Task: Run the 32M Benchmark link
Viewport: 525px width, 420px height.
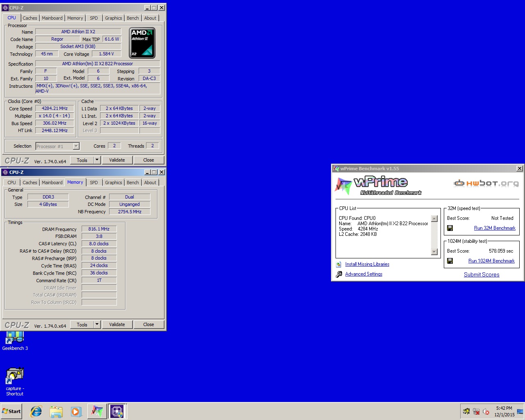Action: [495, 228]
